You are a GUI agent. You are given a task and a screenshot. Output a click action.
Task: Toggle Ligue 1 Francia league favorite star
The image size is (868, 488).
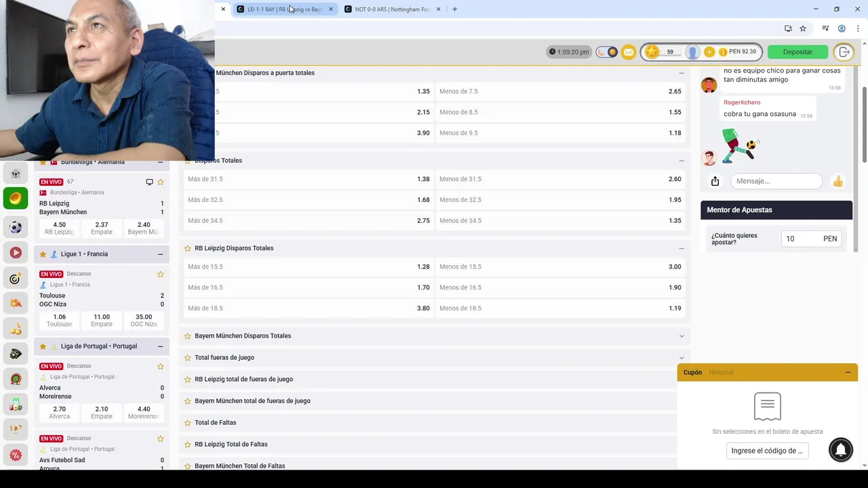(43, 254)
